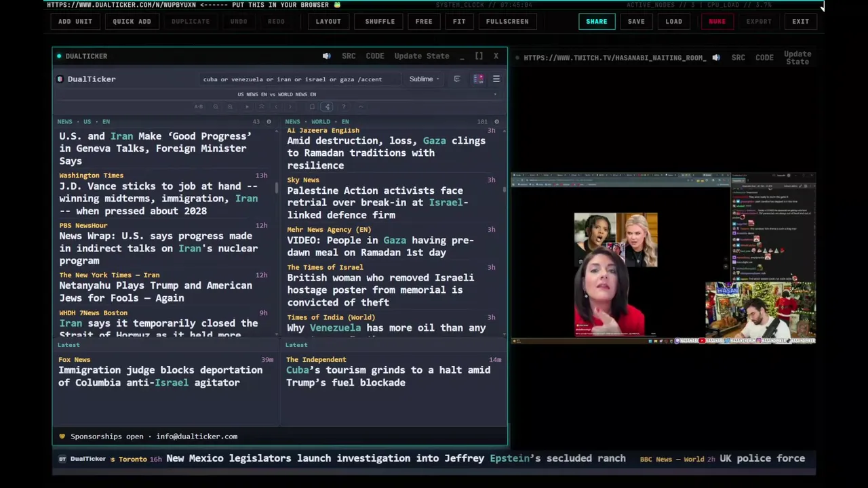Click the double-chevron collapse icon in ticker toolbar

pos(261,106)
